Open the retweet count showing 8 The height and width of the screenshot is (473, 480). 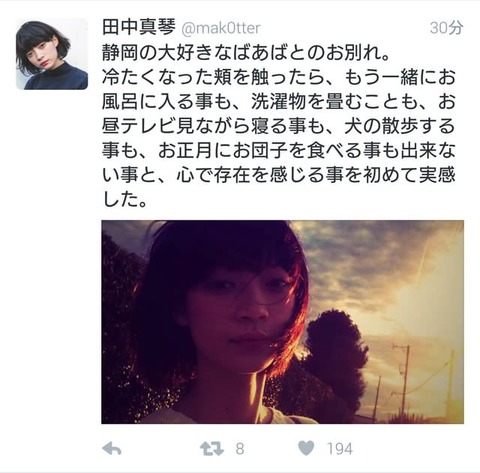[x=240, y=449]
